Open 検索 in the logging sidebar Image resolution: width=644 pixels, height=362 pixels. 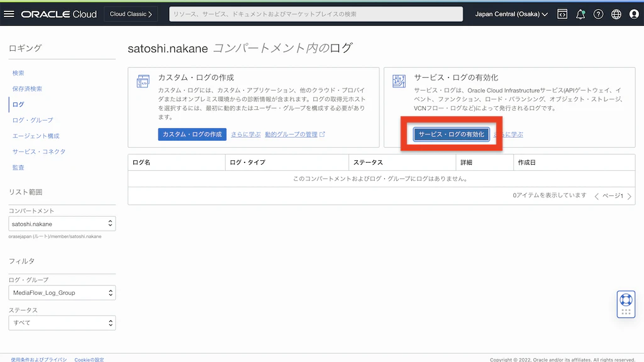(x=18, y=73)
